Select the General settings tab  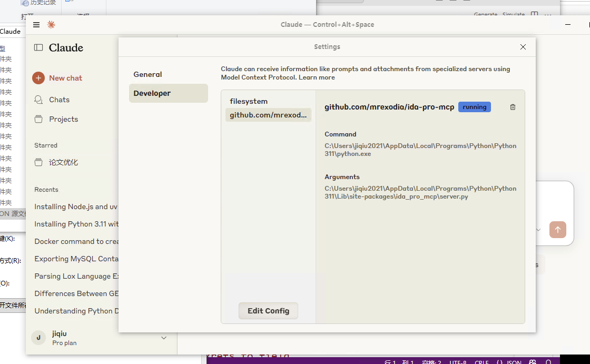(168, 74)
